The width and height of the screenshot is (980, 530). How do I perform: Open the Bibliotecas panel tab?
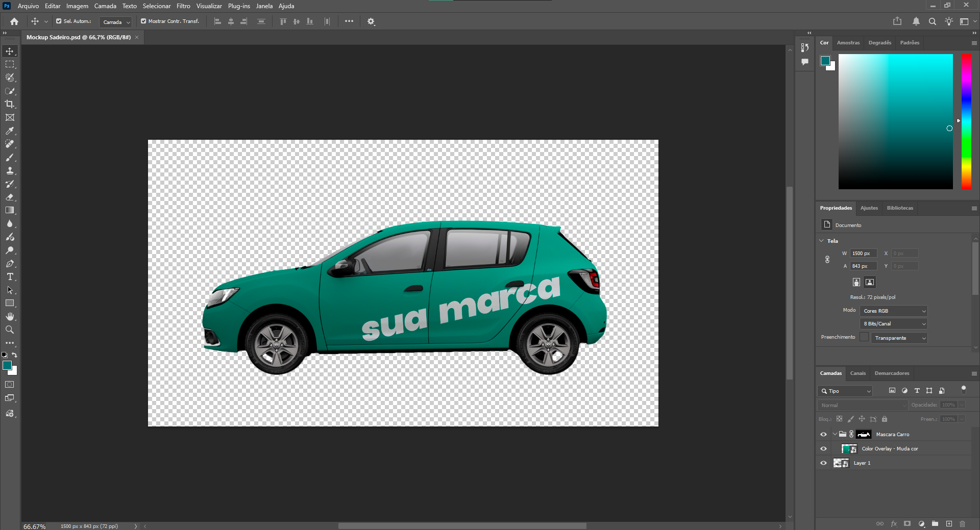[x=899, y=208]
